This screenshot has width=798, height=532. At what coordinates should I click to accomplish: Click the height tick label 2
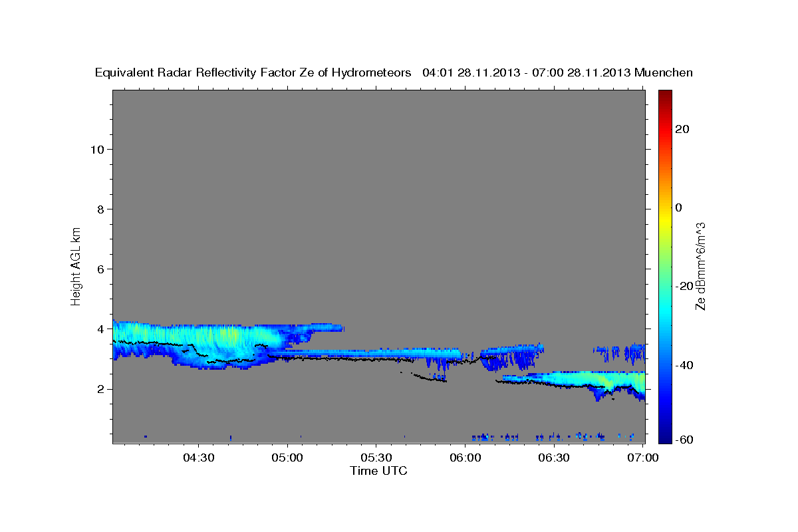pyautogui.click(x=100, y=389)
